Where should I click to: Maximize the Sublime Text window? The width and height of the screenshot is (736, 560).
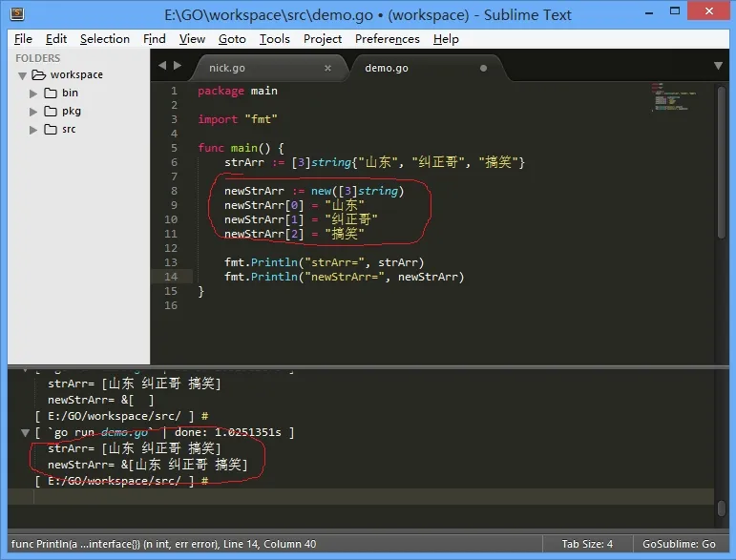coord(675,11)
